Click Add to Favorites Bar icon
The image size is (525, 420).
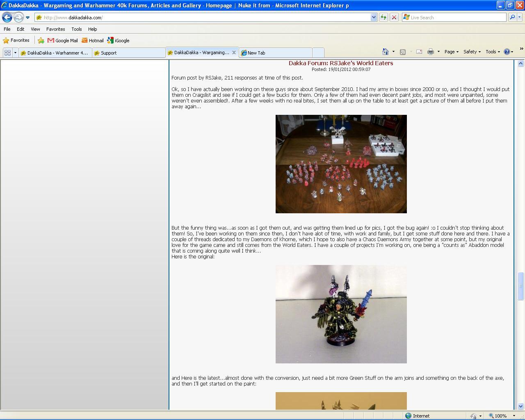click(41, 41)
